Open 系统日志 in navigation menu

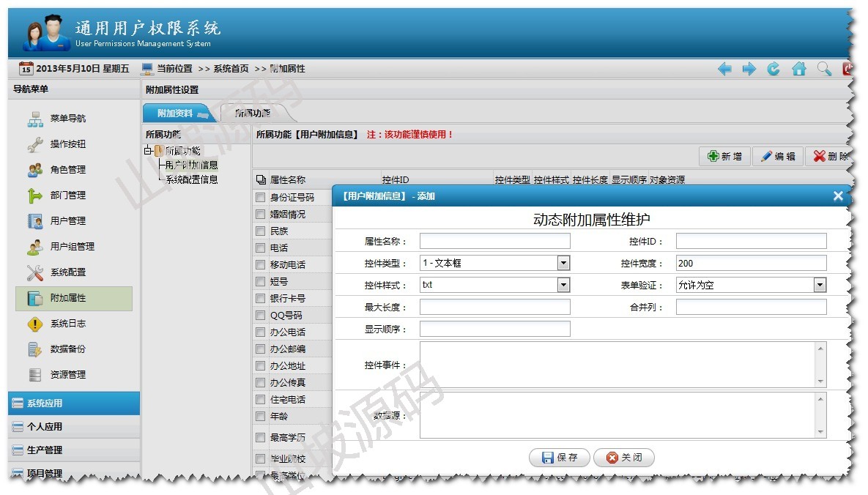coord(67,324)
